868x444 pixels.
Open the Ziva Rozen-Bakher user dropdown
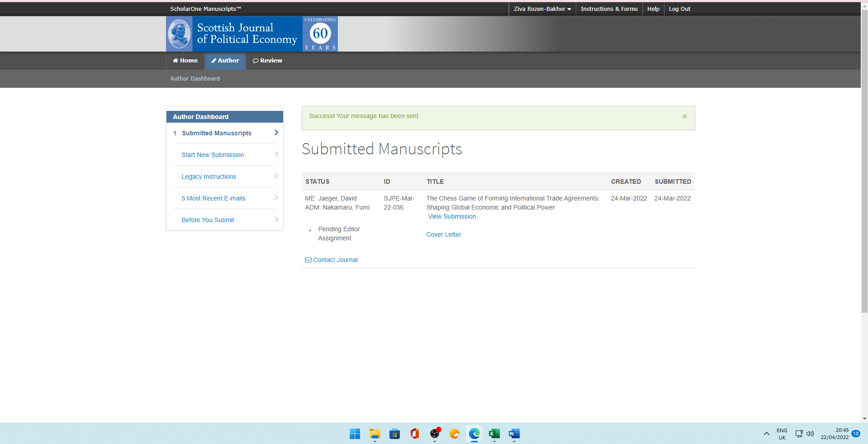pyautogui.click(x=542, y=9)
